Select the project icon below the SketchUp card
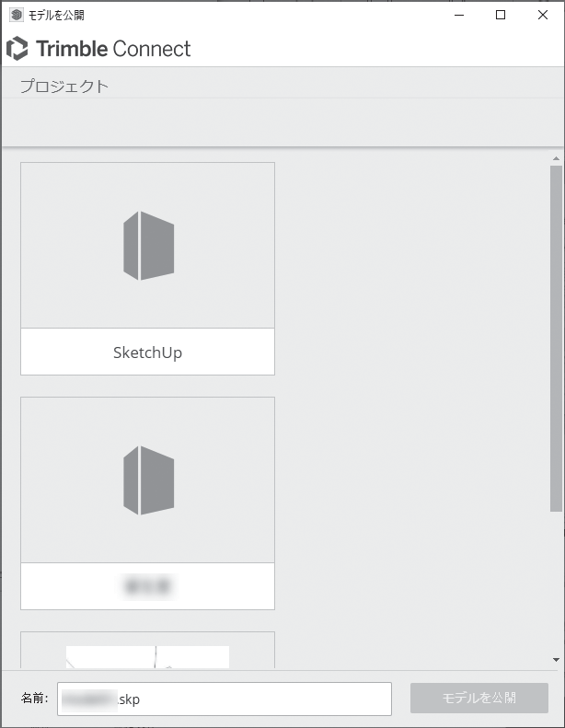 tap(148, 480)
